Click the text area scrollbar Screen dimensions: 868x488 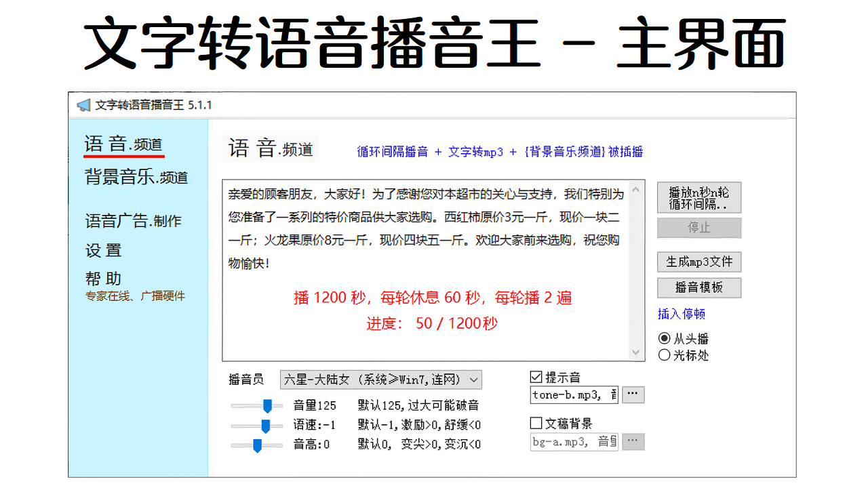click(637, 271)
